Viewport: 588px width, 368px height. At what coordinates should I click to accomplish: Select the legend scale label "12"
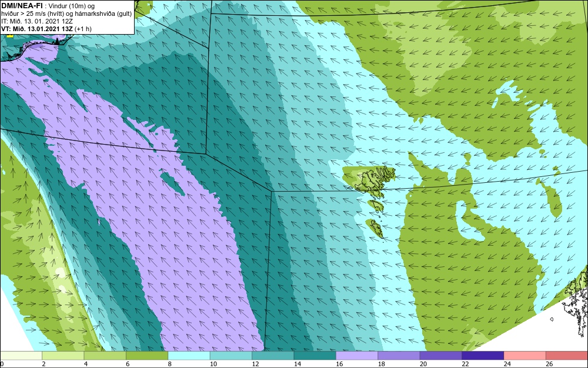click(x=255, y=364)
